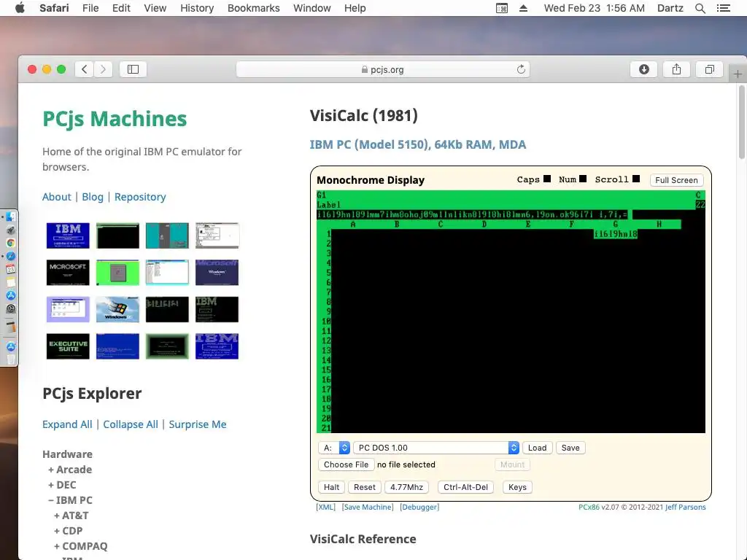Open System Preferences from the dock

pyautogui.click(x=10, y=308)
